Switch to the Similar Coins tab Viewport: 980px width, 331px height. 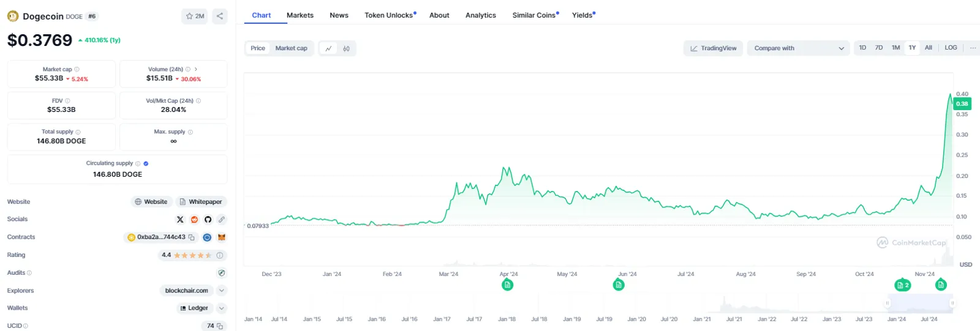tap(535, 15)
